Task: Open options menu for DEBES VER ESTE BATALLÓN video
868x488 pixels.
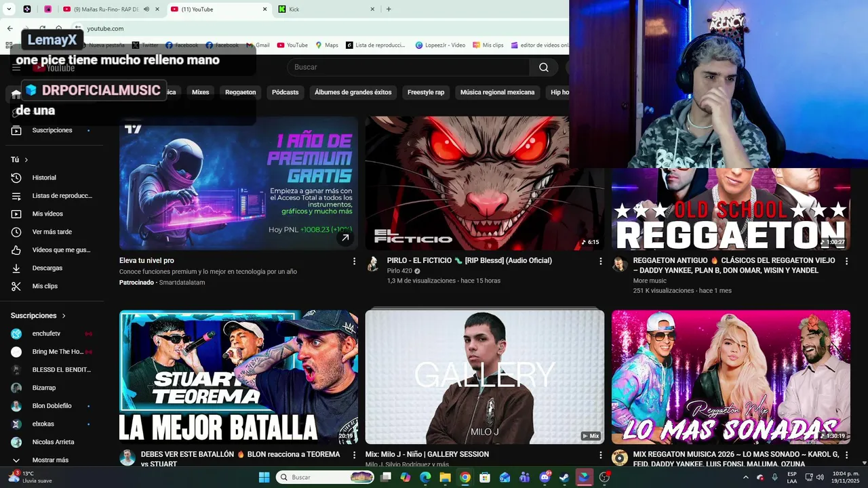Action: click(354, 455)
